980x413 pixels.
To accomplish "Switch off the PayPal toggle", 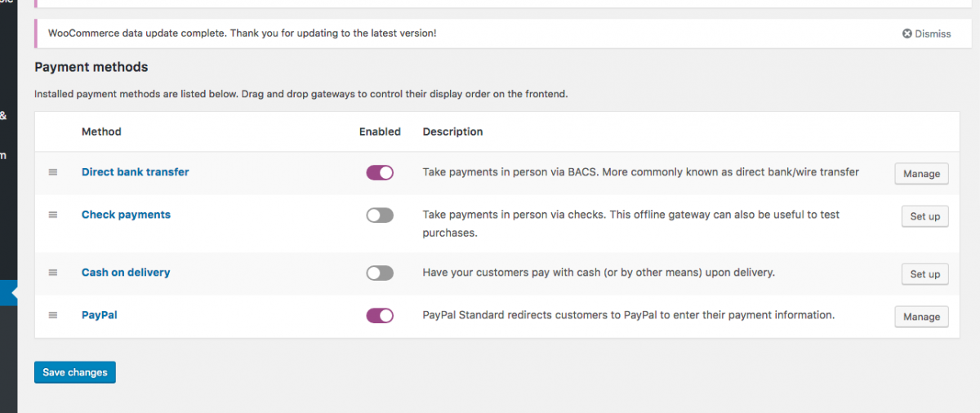I will (380, 316).
